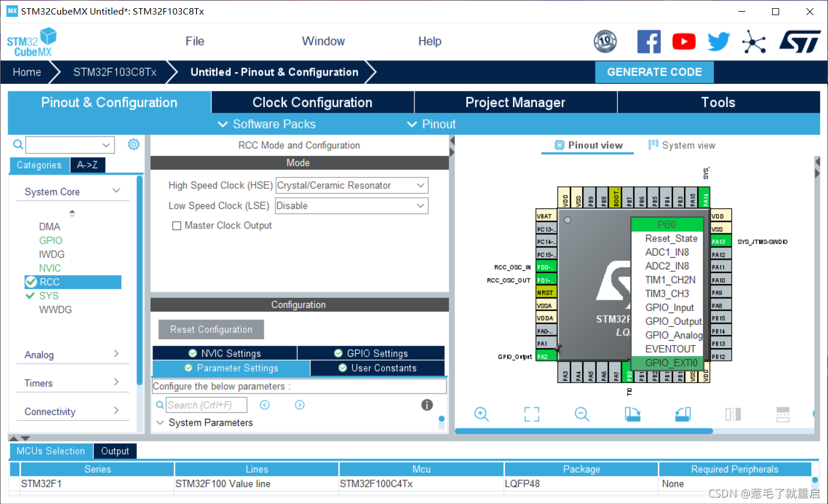Expand the Connectivity category
The height and width of the screenshot is (504, 828).
116,410
